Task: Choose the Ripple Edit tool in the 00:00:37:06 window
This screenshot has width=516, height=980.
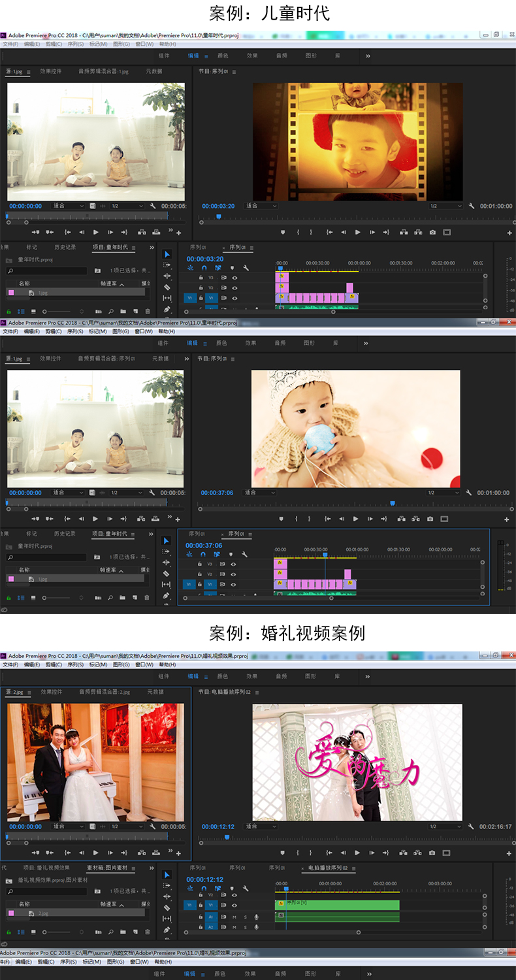Action: click(166, 563)
